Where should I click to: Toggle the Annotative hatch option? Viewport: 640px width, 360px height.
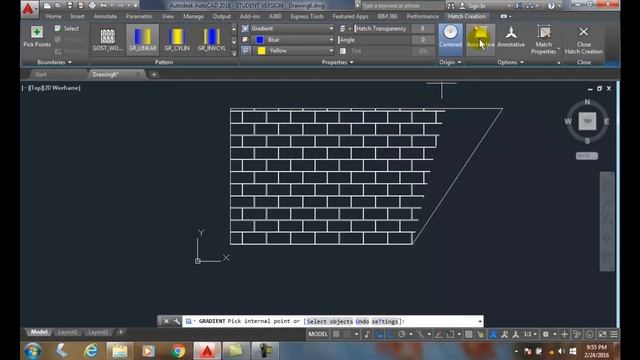pyautogui.click(x=511, y=36)
